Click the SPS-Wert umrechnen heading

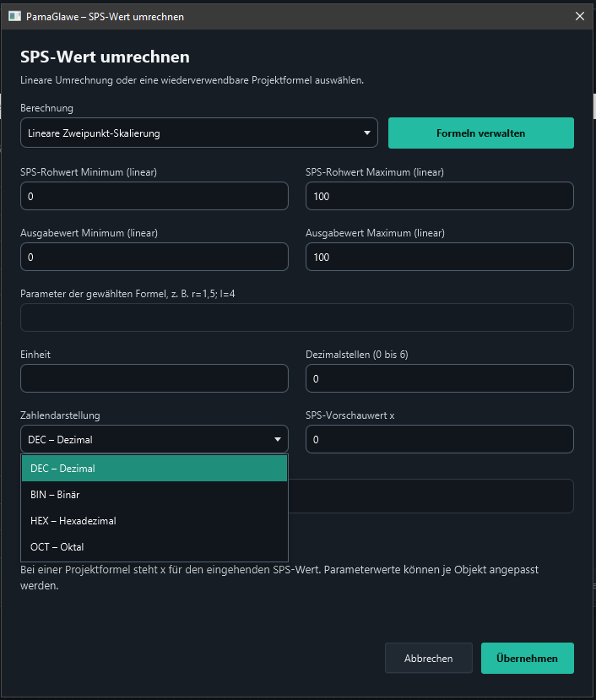105,57
